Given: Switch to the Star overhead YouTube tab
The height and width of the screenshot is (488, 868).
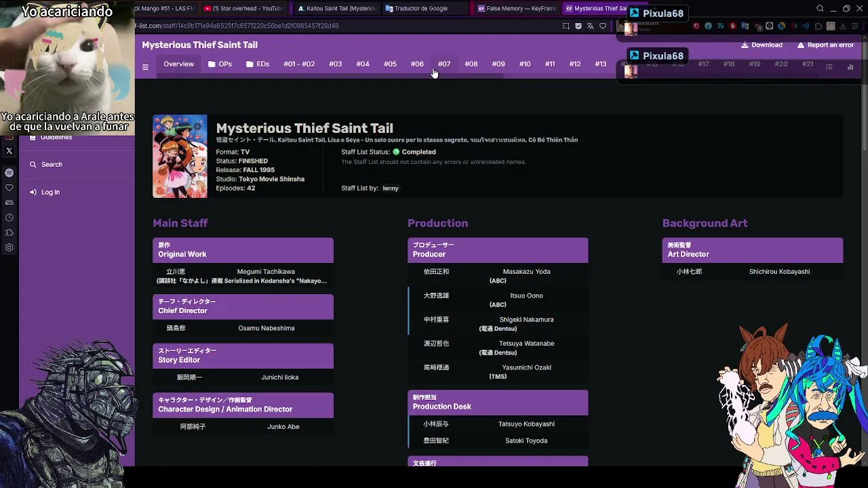Looking at the screenshot, I should tap(243, 9).
